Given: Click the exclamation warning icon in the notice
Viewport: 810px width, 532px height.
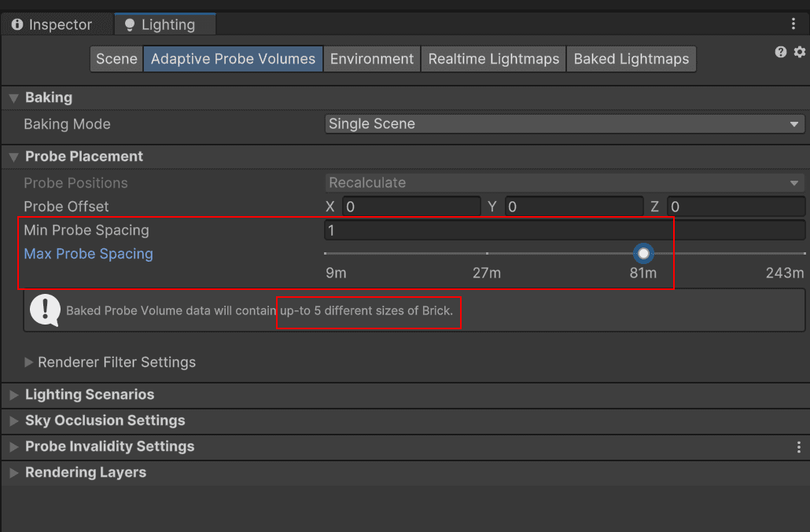Looking at the screenshot, I should (x=44, y=310).
